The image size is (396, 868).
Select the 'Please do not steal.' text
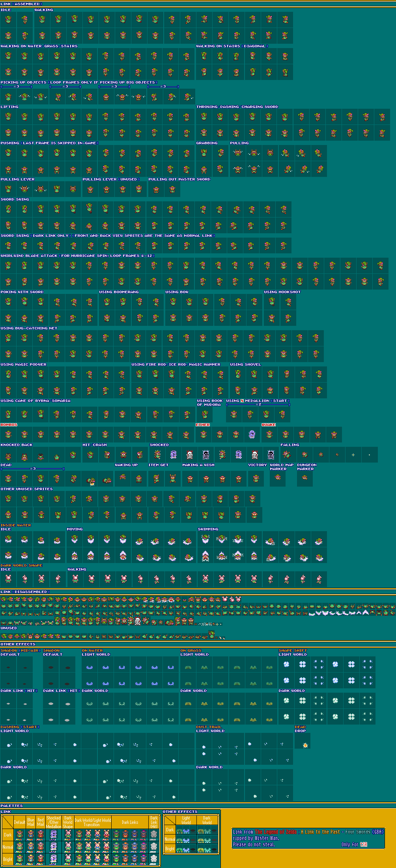coord(254,844)
